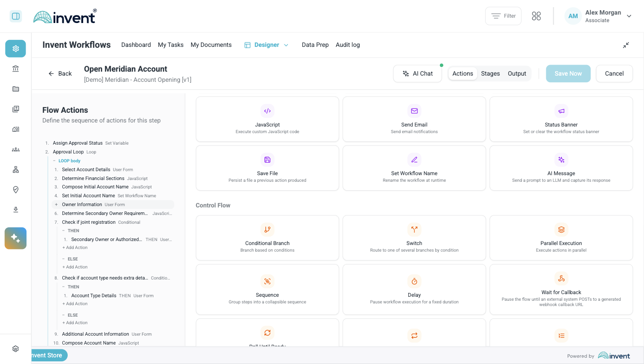Click the download icon in the left sidebar

pyautogui.click(x=15, y=210)
